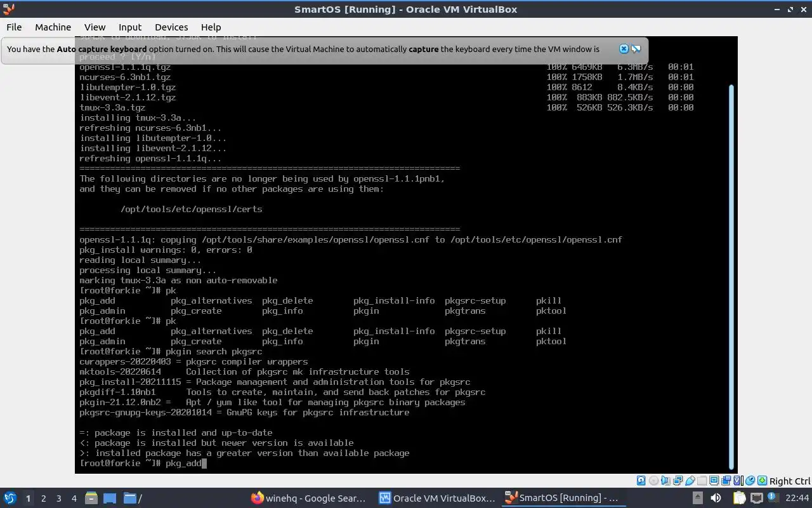Screen dimensions: 812x508
Task: Click the Right Ctrl host key label
Action: (x=790, y=481)
